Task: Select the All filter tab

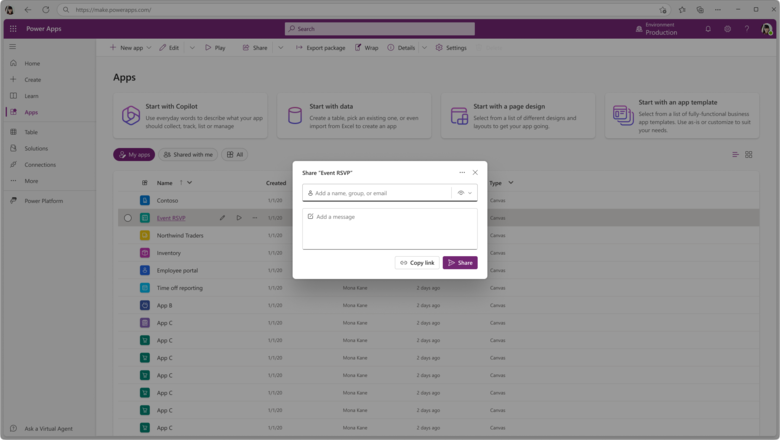Action: tap(235, 155)
